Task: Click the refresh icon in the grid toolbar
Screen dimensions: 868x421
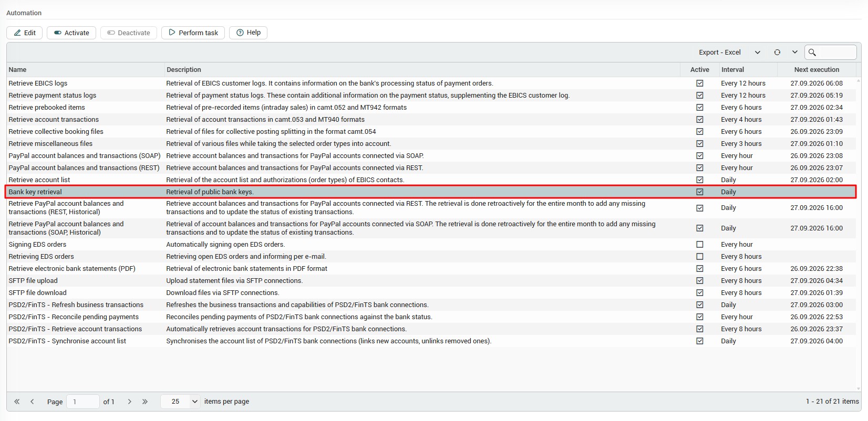Action: pos(777,52)
